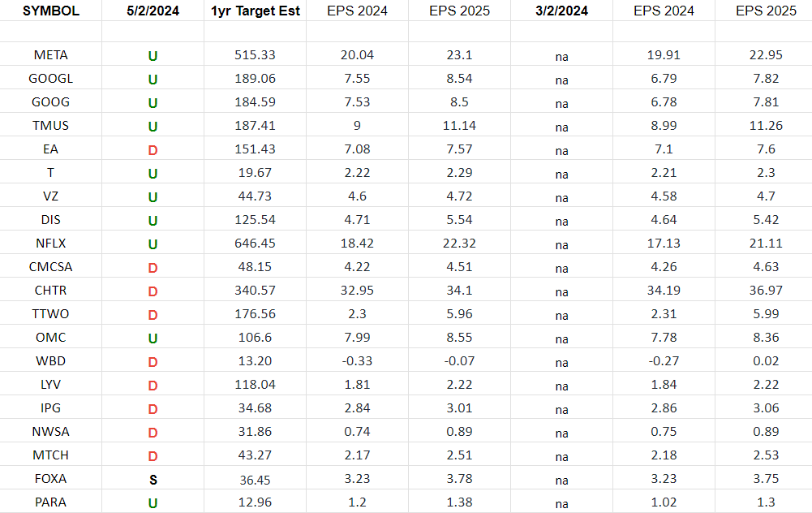Viewport: 812px width, 513px height.
Task: Select the CMCSA symbol cell
Action: tap(51, 267)
